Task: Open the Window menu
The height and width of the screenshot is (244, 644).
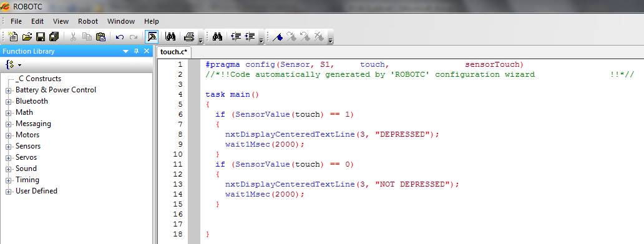Action: (x=121, y=21)
